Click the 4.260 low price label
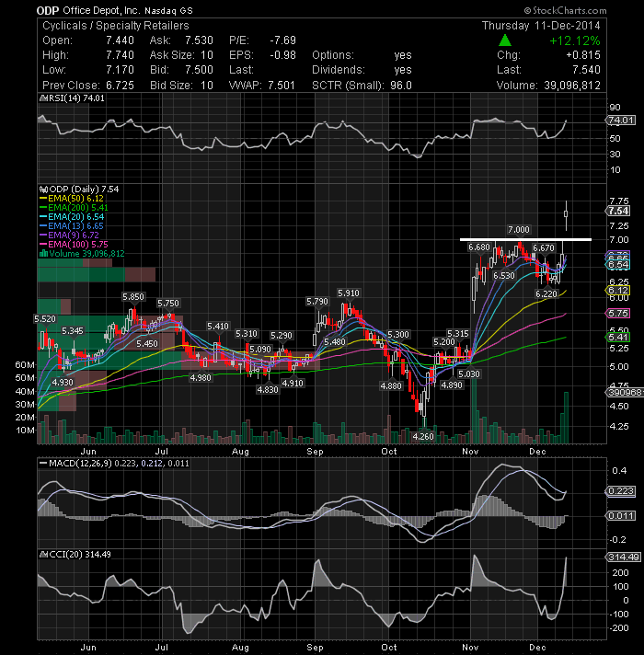This screenshot has width=644, height=655. (x=423, y=437)
